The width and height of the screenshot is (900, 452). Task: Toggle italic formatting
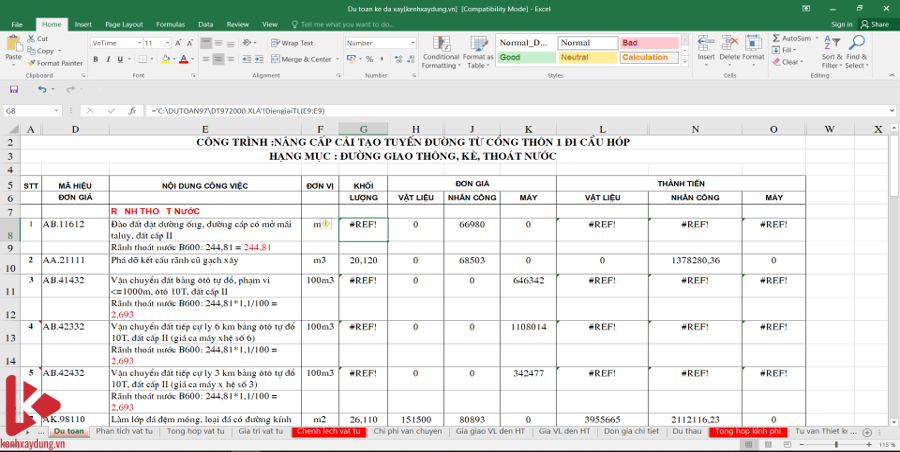click(105, 60)
